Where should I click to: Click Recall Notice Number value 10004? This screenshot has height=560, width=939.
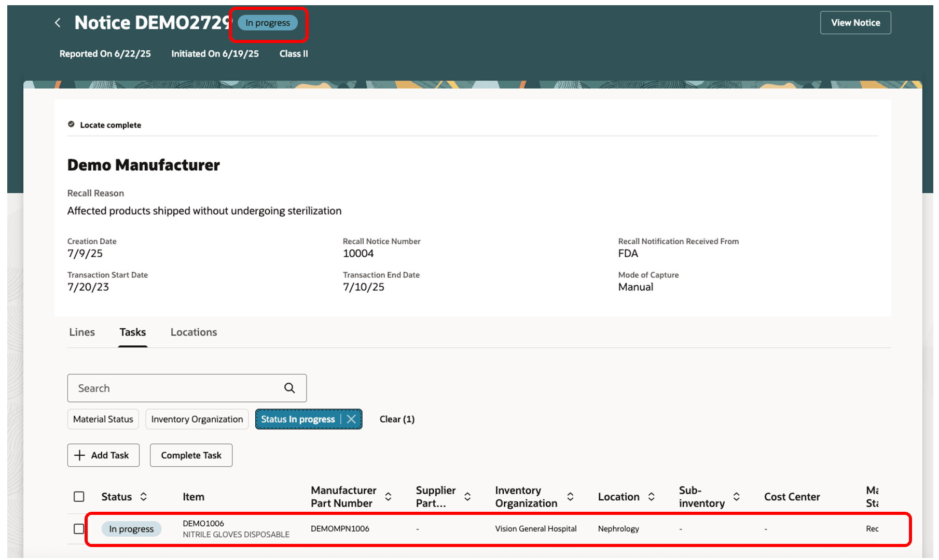point(358,254)
